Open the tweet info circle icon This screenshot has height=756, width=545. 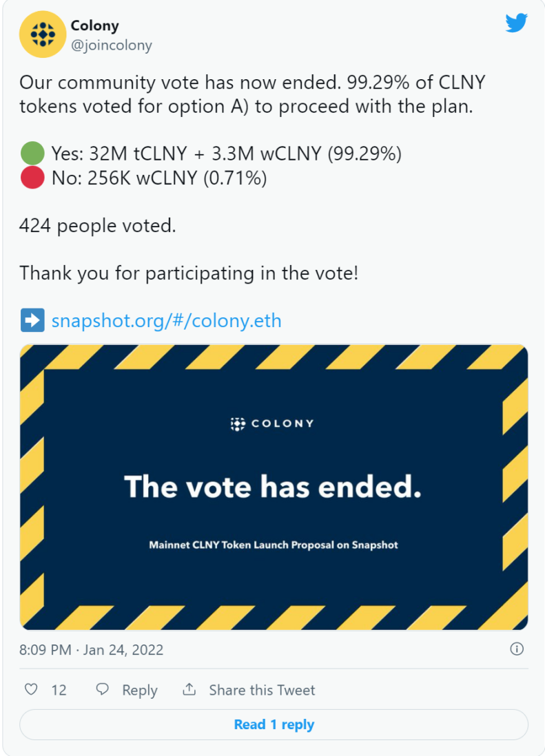point(517,649)
